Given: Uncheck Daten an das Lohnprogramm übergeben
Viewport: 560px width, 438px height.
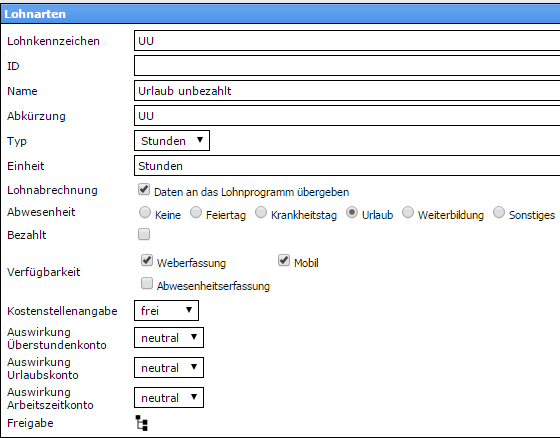Looking at the screenshot, I should point(144,189).
